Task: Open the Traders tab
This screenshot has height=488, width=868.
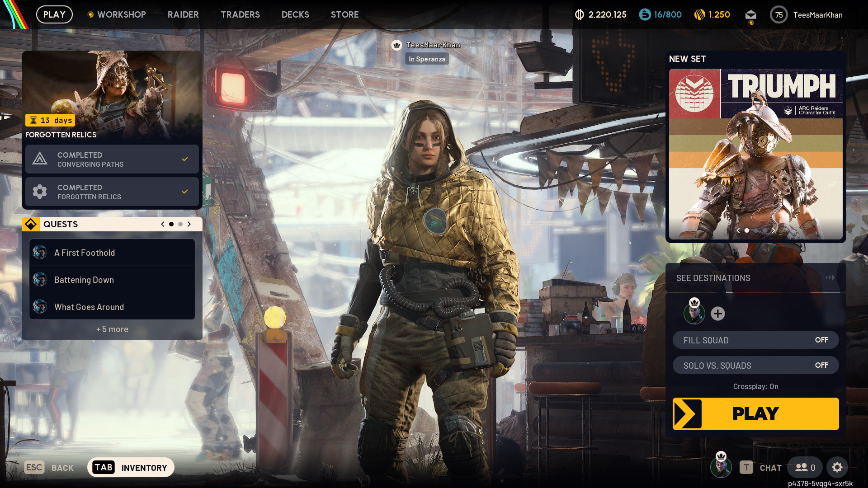Action: (240, 14)
